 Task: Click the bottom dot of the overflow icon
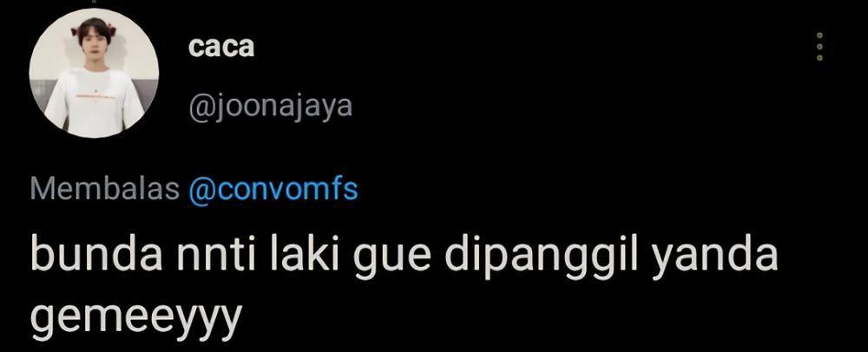(820, 57)
